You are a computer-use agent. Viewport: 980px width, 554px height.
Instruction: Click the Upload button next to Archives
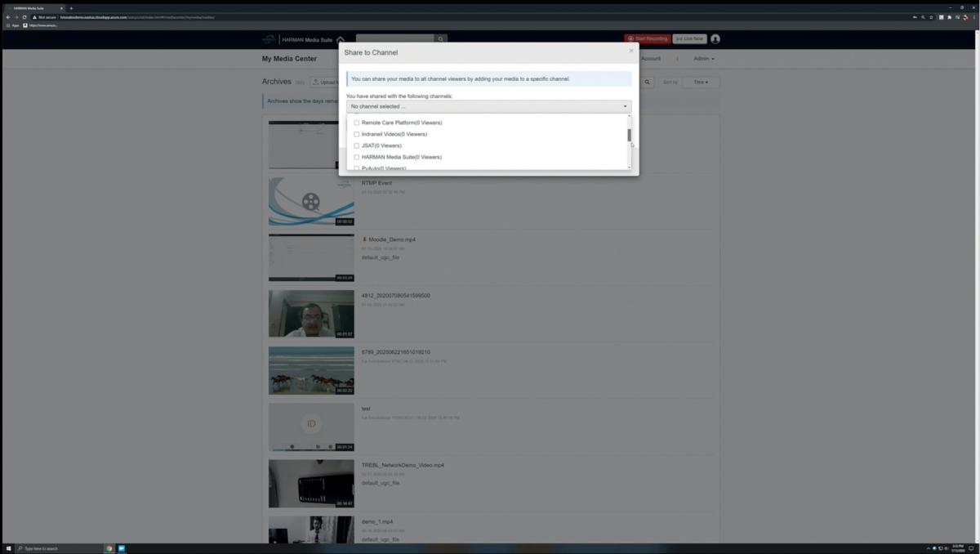[324, 82]
